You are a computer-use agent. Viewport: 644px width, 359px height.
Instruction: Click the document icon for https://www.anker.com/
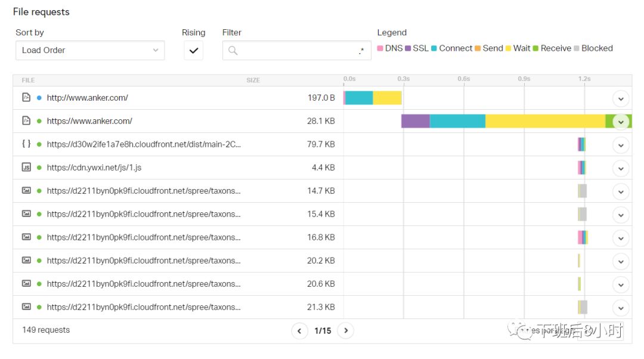[26, 121]
